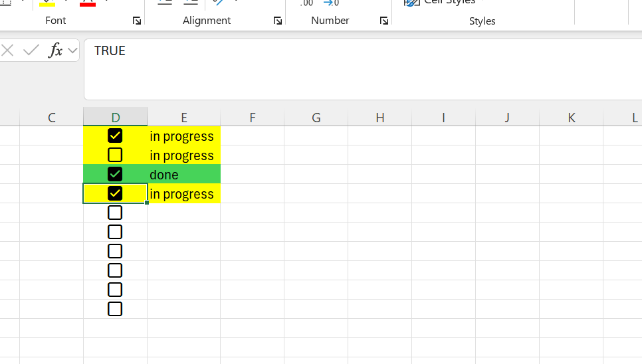Screen dimensions: 642x364
Task: Uncheck the checkbox in the done row
Action: point(115,174)
